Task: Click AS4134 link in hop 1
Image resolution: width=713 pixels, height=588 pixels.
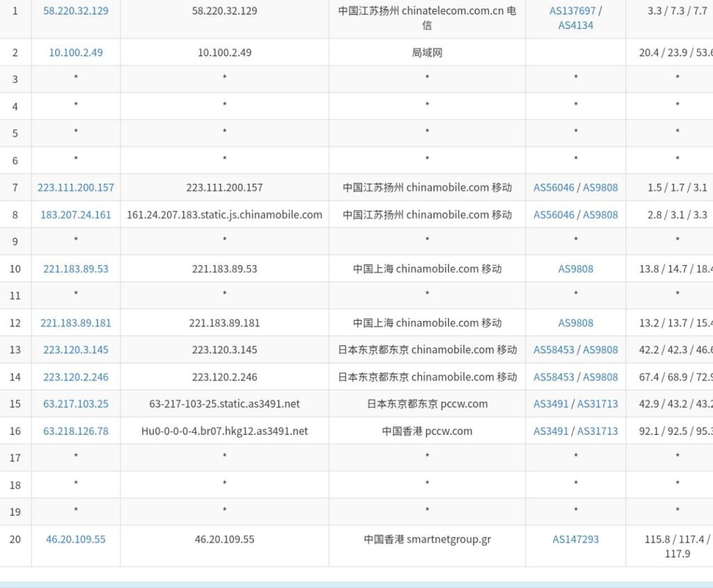Action: click(x=576, y=26)
